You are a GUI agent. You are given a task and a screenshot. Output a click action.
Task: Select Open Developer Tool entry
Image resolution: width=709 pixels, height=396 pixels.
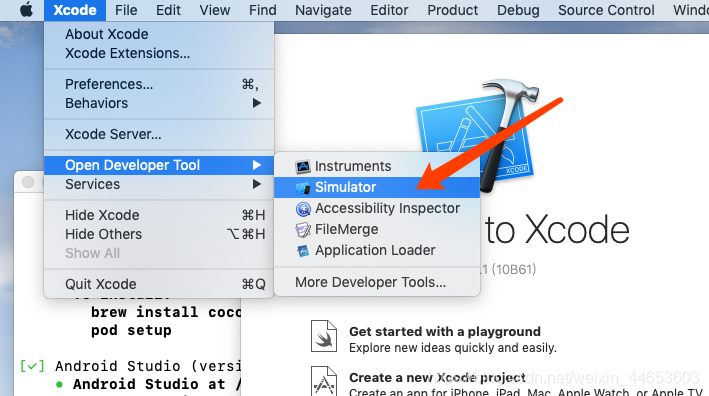point(159,165)
